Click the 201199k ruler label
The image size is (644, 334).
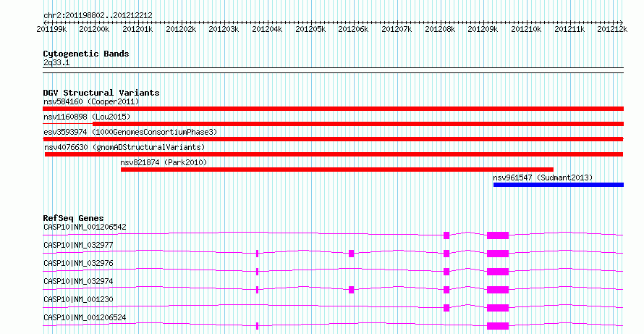click(x=52, y=29)
